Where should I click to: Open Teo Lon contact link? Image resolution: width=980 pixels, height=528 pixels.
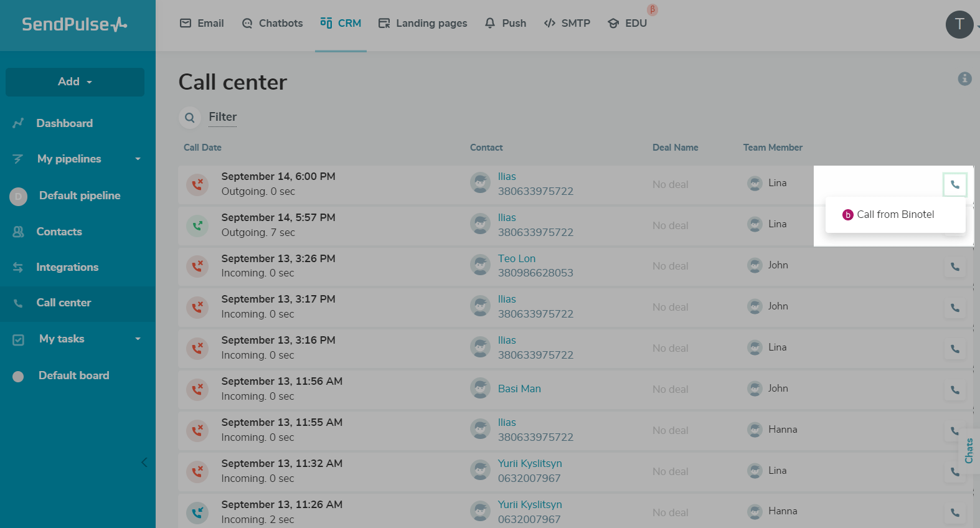[x=516, y=258]
